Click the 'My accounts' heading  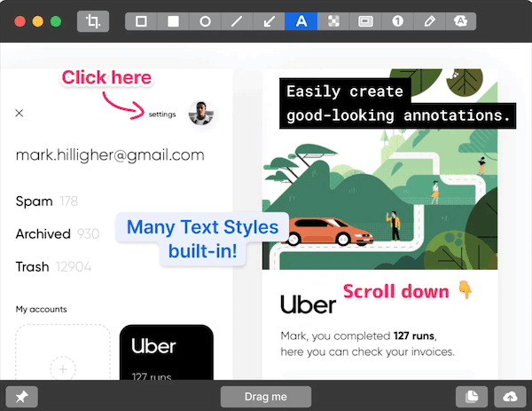coord(42,309)
